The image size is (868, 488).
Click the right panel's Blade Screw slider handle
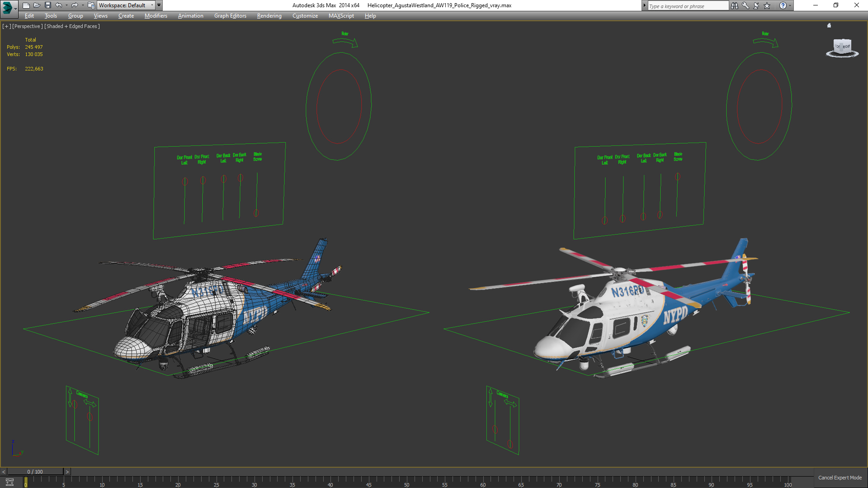pyautogui.click(x=678, y=177)
